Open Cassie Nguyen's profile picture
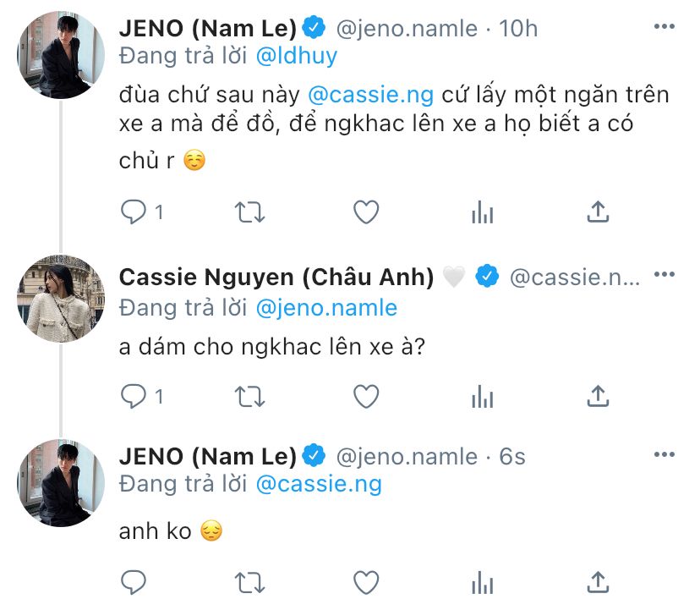The width and height of the screenshot is (700, 610). [x=60, y=296]
